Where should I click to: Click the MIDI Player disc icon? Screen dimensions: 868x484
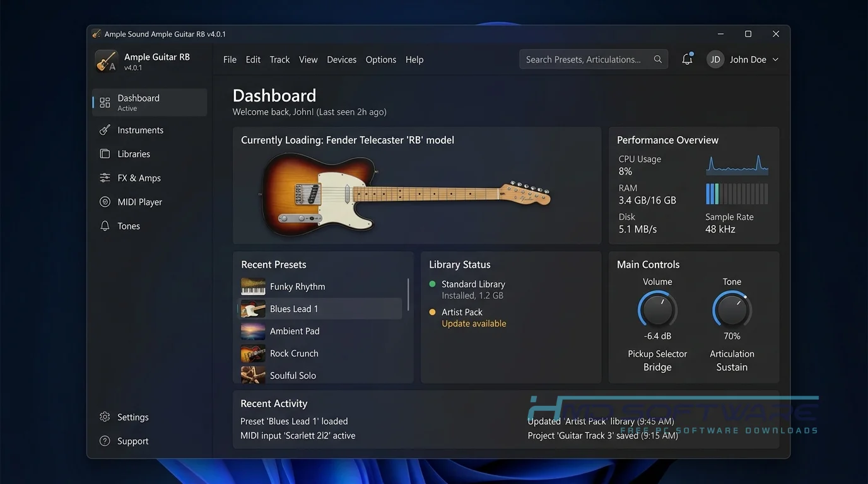[105, 202]
